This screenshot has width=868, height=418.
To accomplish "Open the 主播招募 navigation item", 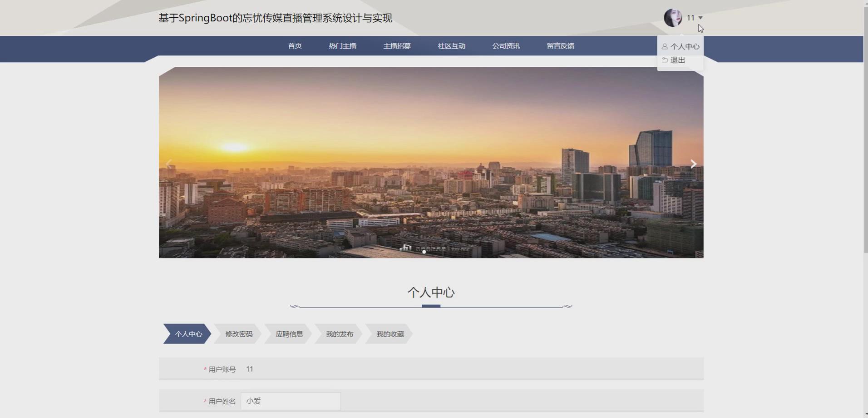I will point(397,46).
